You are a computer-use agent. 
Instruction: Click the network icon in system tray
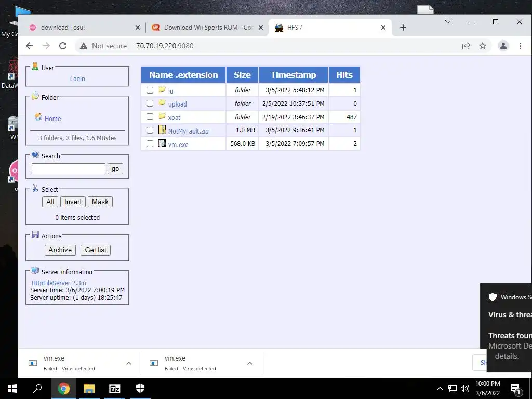(453, 389)
